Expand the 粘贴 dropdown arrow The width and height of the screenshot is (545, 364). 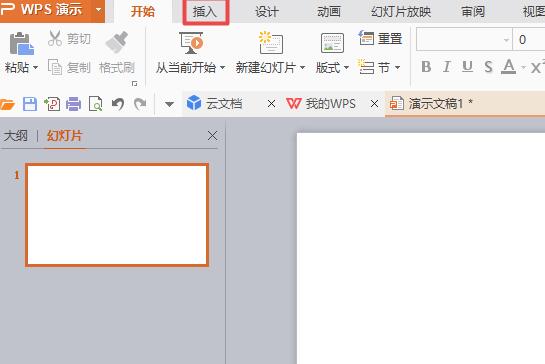[35, 67]
